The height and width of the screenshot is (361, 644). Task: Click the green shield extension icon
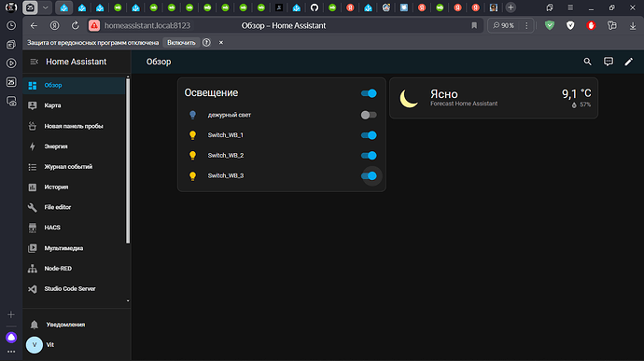[x=550, y=25]
